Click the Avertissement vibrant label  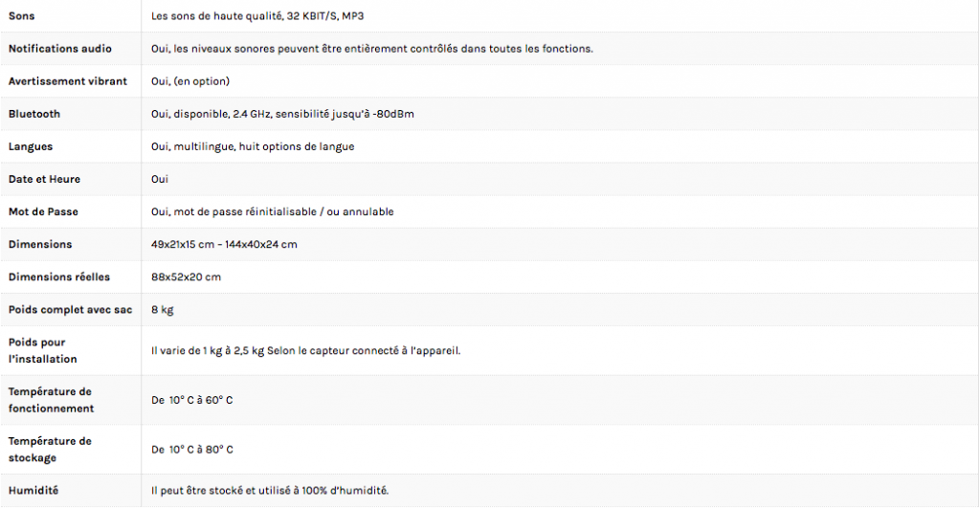click(x=68, y=81)
